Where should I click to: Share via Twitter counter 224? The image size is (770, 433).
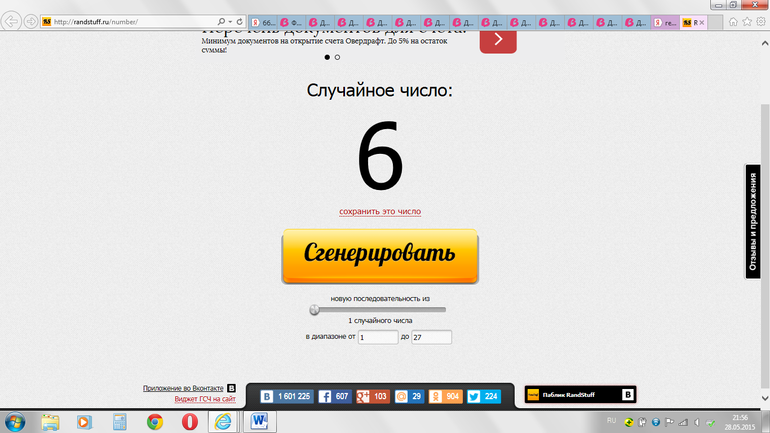484,396
